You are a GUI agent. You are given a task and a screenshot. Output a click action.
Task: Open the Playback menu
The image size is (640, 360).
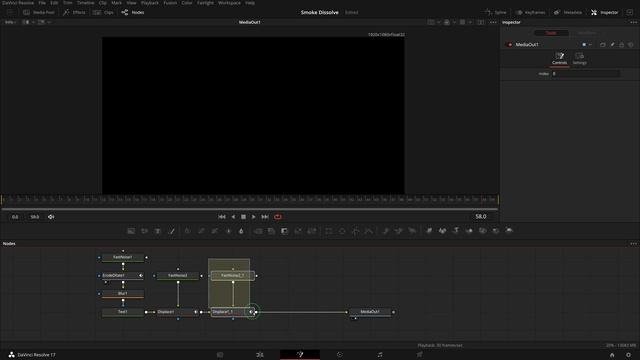(x=150, y=3)
